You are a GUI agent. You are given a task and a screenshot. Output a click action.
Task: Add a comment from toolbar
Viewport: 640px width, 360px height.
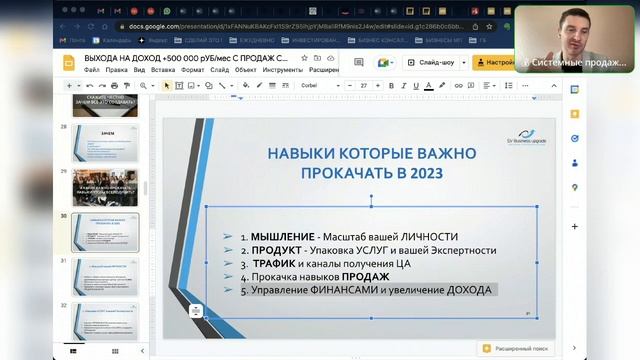tap(471, 85)
